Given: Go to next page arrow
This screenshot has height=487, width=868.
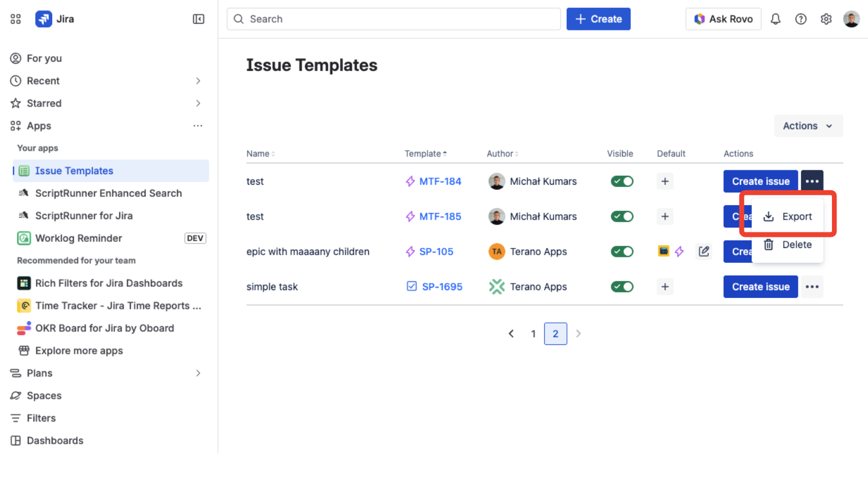Looking at the screenshot, I should coord(578,333).
